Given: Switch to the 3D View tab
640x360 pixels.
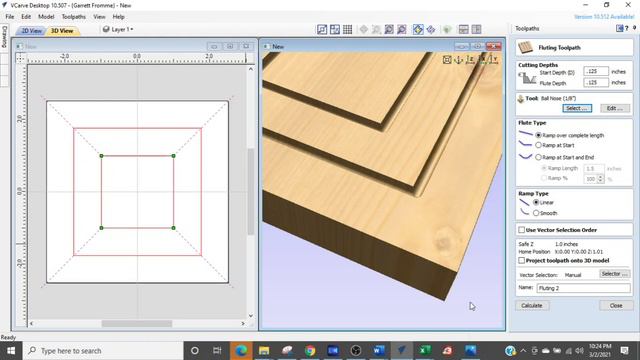Looking at the screenshot, I should tap(62, 31).
